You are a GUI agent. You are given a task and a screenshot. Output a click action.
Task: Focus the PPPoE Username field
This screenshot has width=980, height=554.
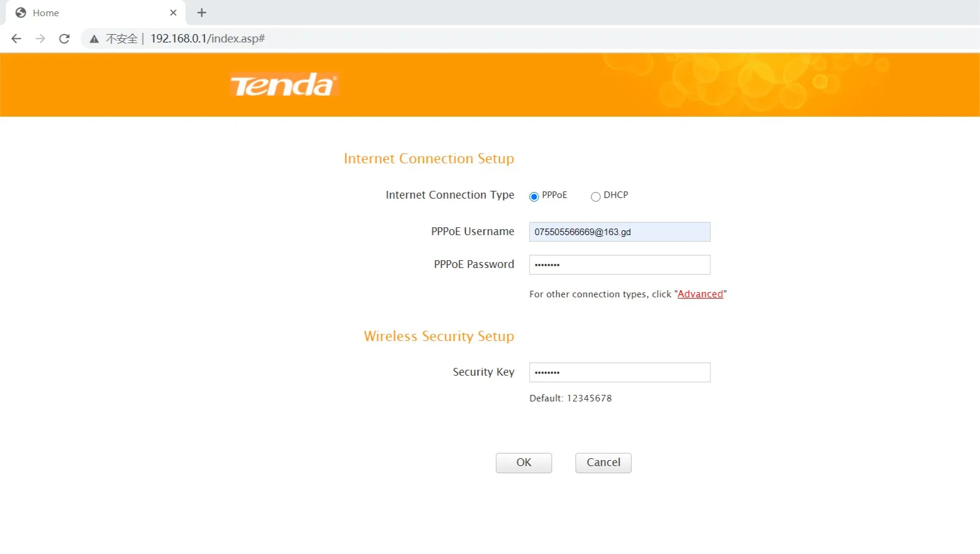coord(620,232)
